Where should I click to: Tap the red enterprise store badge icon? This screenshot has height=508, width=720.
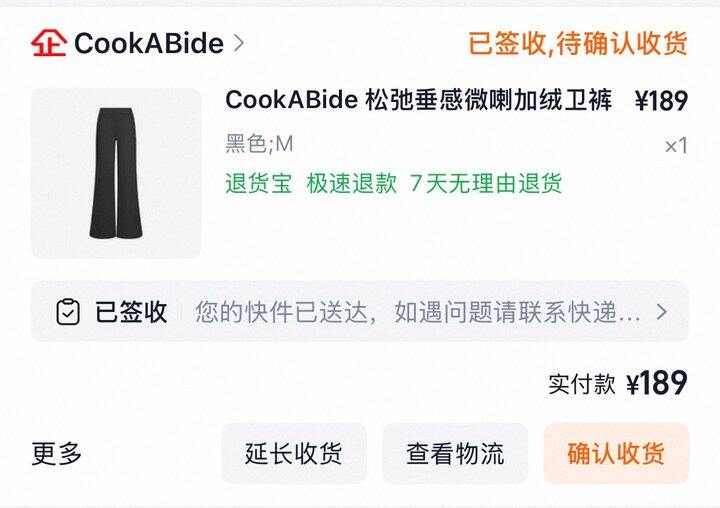pyautogui.click(x=49, y=43)
